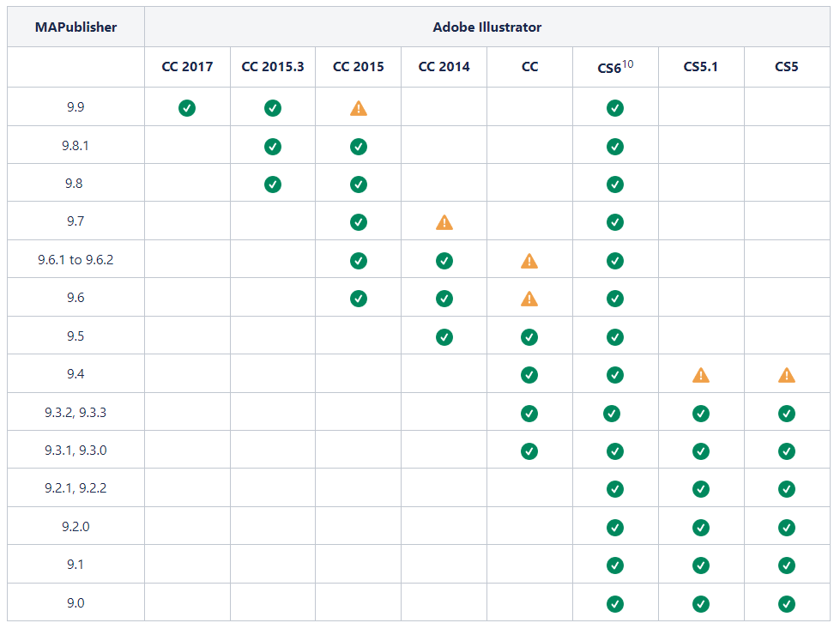Click the 9.4 check mark under plain CC column
840x629 pixels.
529,375
